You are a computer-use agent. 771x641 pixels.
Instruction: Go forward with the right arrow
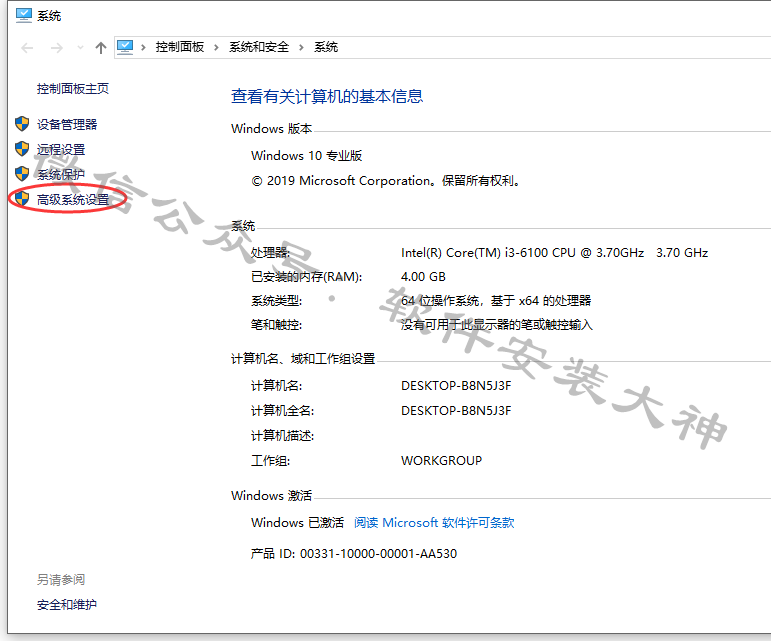(57, 48)
